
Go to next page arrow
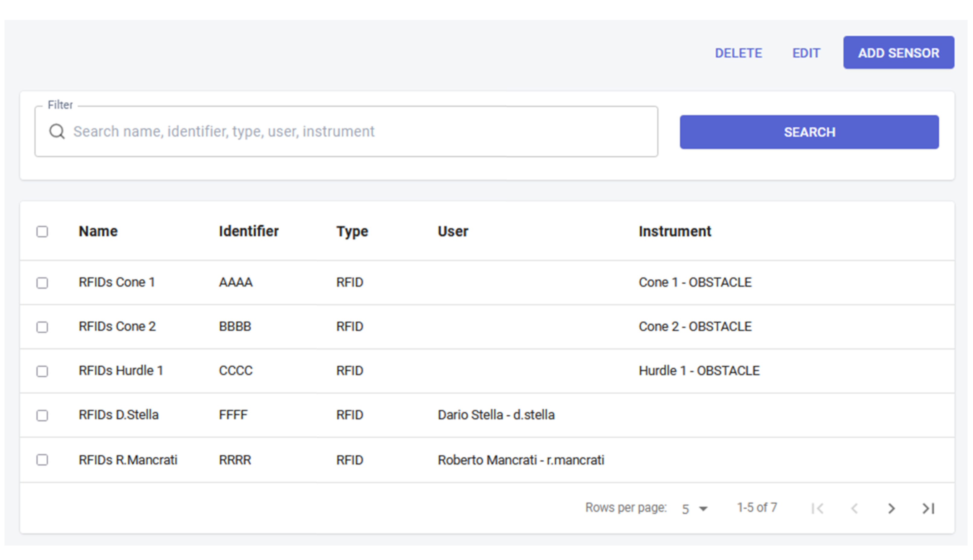(x=892, y=508)
